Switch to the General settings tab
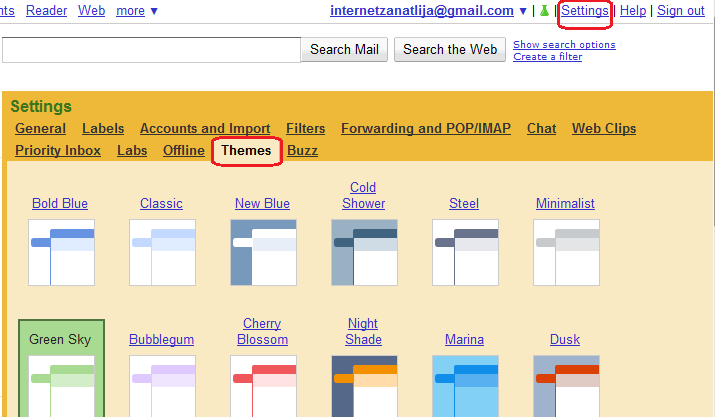The width and height of the screenshot is (715, 417). click(41, 128)
